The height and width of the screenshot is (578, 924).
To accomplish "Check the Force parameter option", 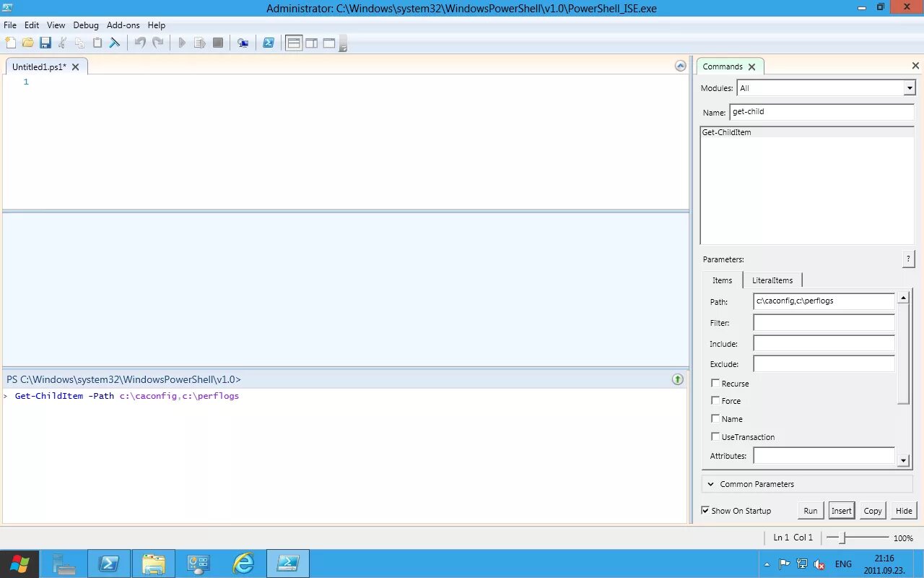I will coord(715,400).
